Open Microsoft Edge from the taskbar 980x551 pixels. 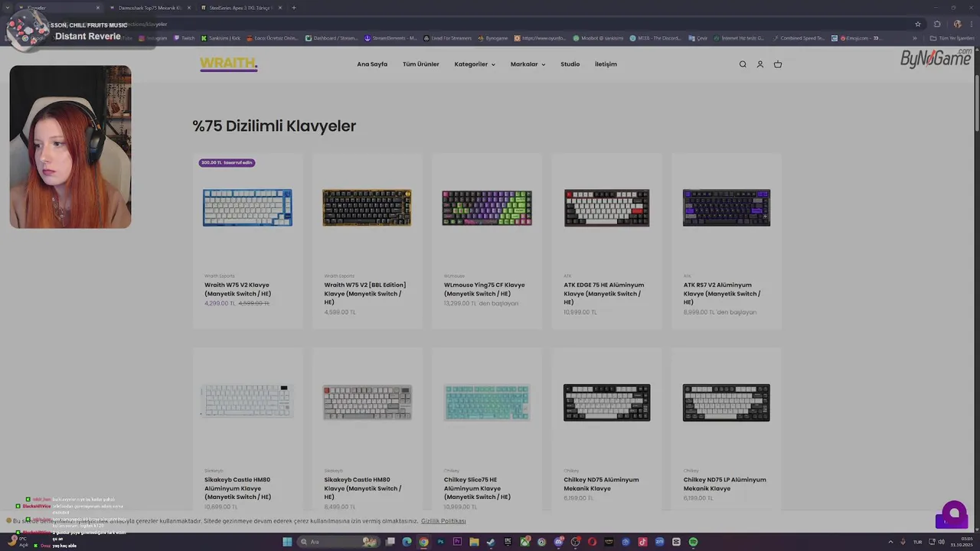point(407,542)
